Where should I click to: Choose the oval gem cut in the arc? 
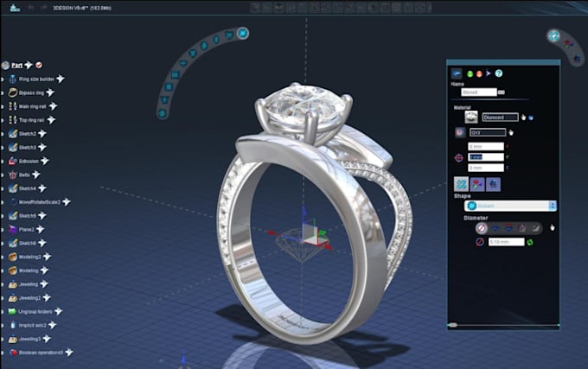pyautogui.click(x=203, y=46)
